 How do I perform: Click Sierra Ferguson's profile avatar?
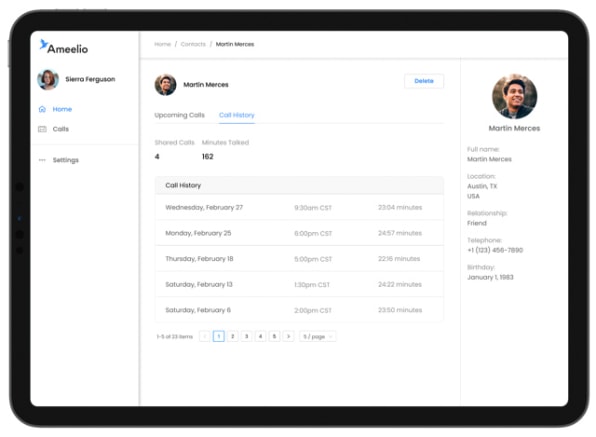coord(48,79)
